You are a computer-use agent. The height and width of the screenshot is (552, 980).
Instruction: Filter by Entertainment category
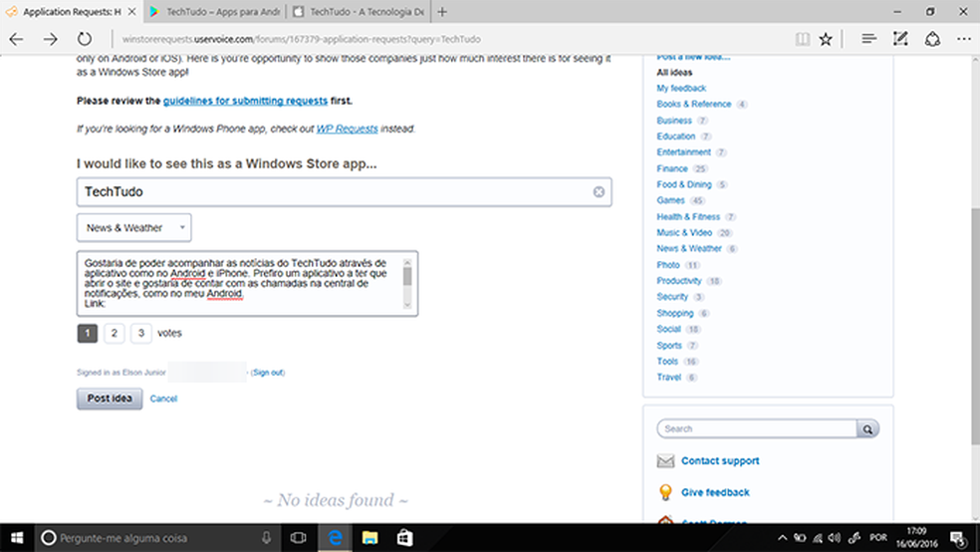pyautogui.click(x=684, y=152)
